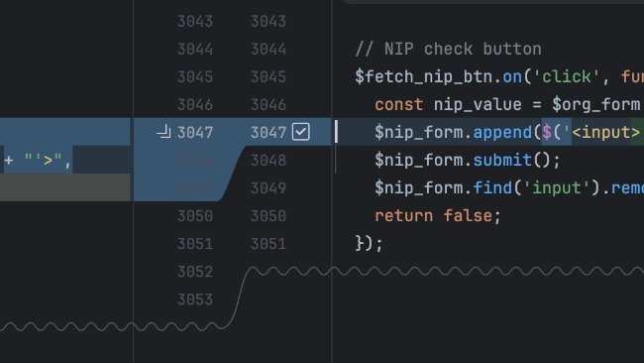Image resolution: width=644 pixels, height=363 pixels.
Task: Toggle the include-change checkbox at line 3047
Action: [x=300, y=132]
